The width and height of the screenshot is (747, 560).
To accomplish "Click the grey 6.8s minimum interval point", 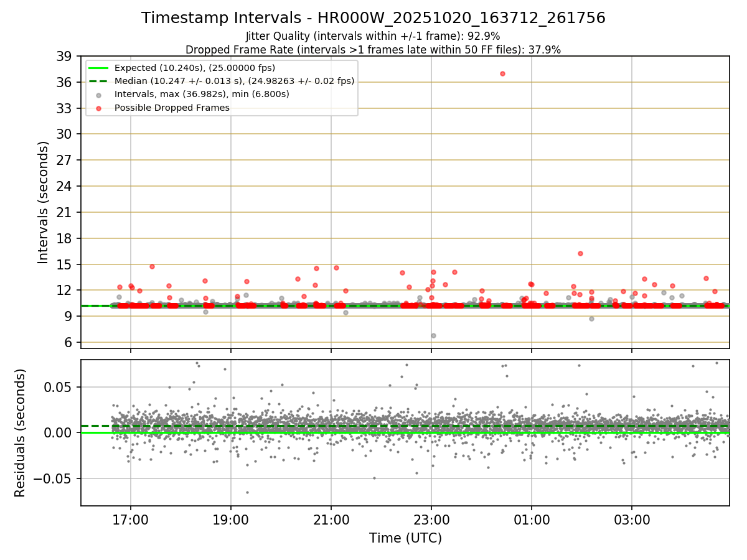I will (x=433, y=335).
